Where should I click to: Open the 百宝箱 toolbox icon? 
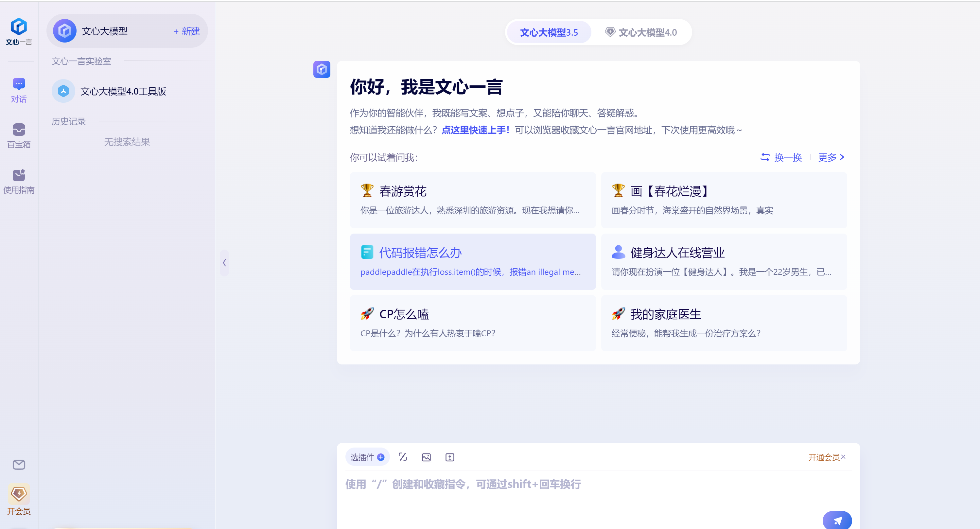pos(19,135)
